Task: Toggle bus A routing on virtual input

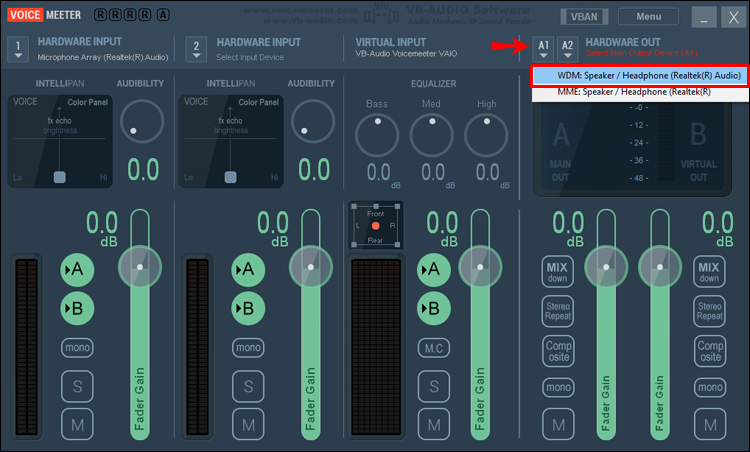Action: (433, 269)
